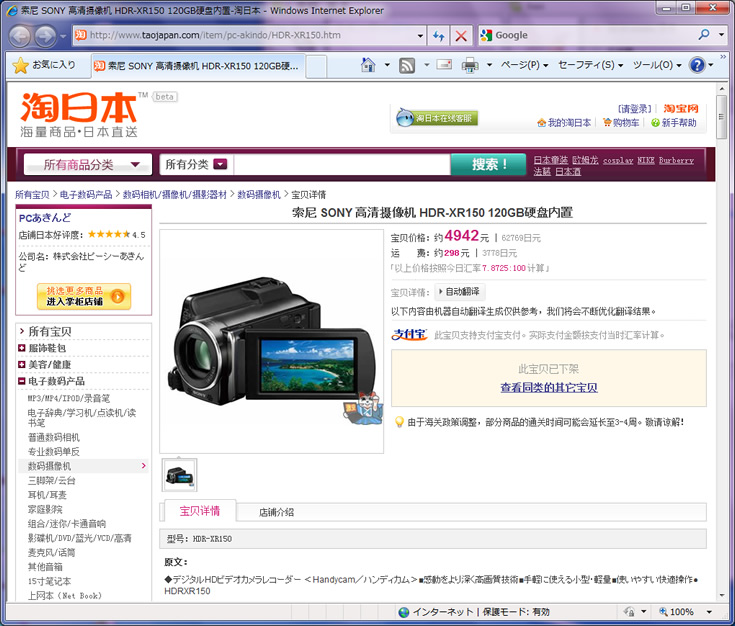Open the ページ(P) menu
This screenshot has height=626, width=735.
[524, 65]
